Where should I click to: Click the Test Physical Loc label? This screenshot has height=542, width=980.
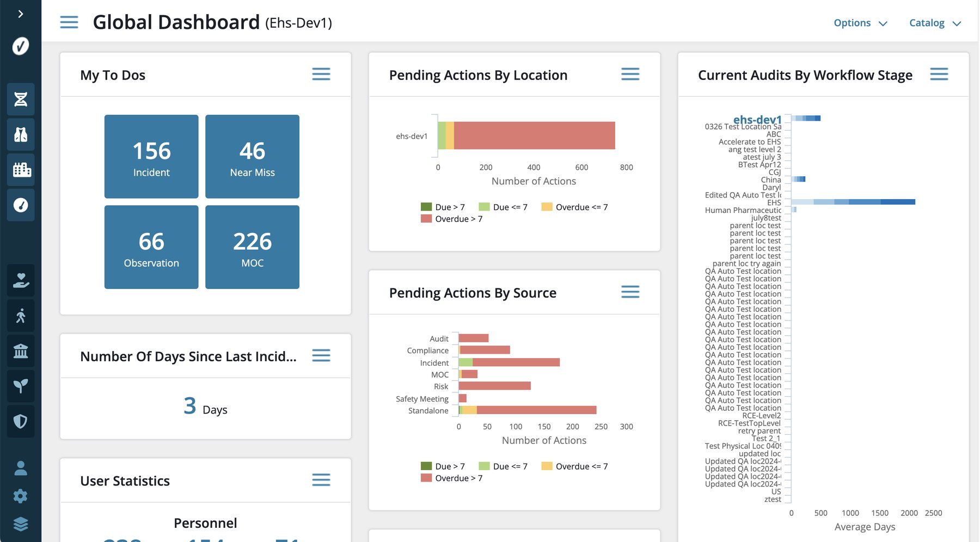click(743, 446)
